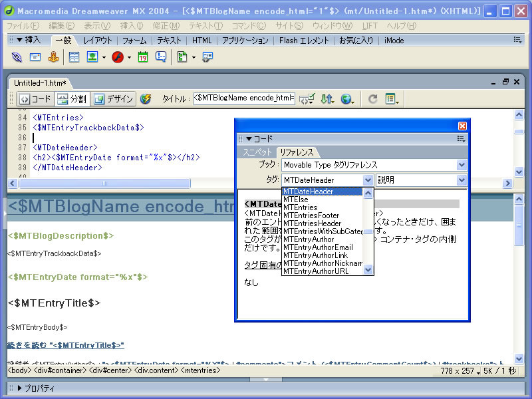Insert a date with the calendar icon

143,57
